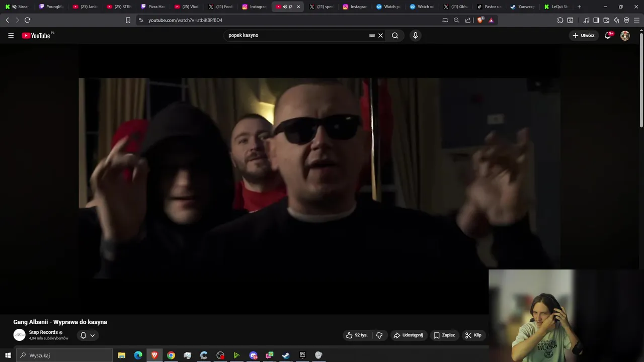Open the Windows Start menu
Viewport: 644px width, 362px height.
tap(8, 355)
